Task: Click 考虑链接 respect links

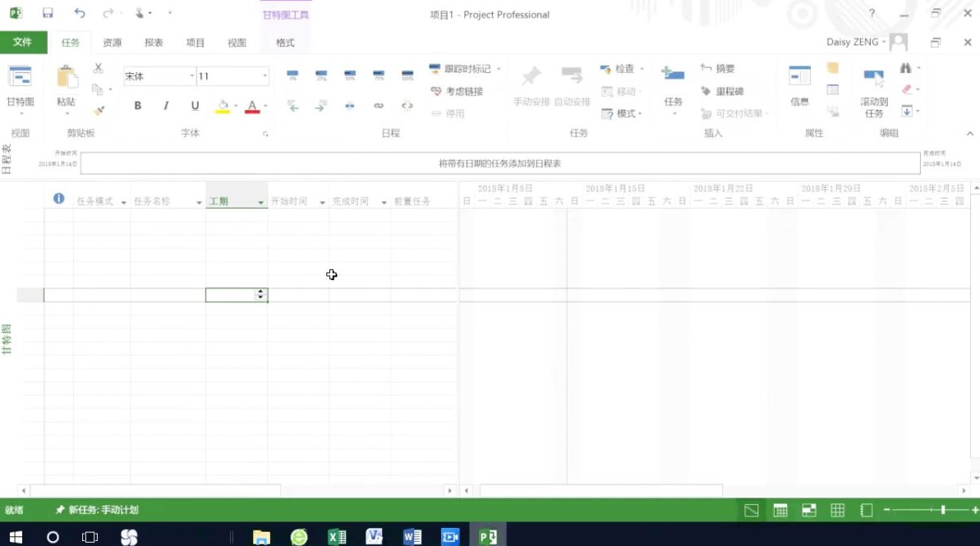Action: (457, 91)
